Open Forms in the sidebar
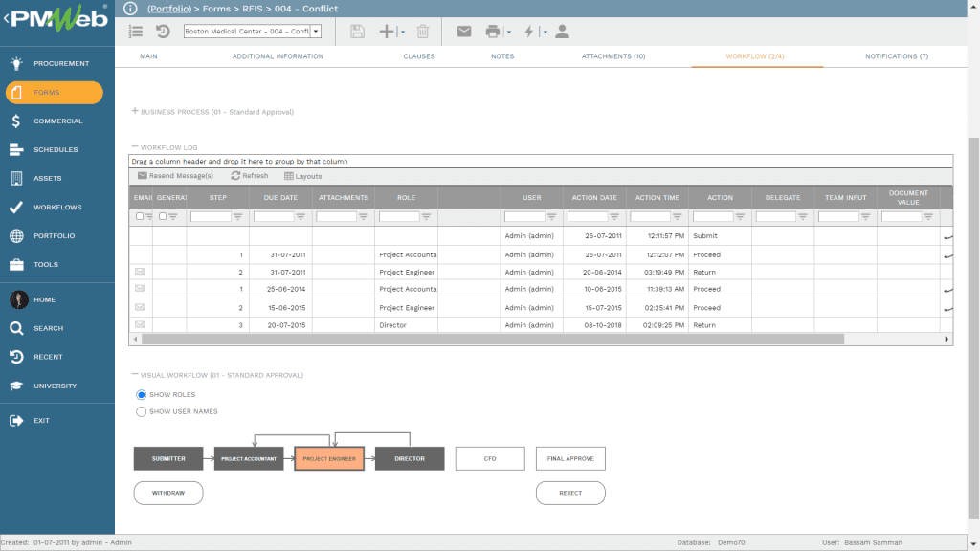 (x=55, y=93)
